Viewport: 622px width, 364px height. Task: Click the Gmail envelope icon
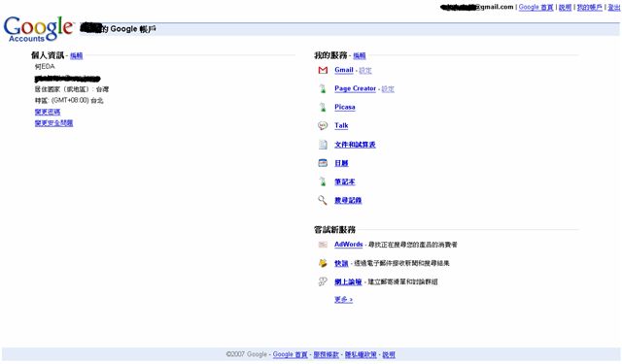click(323, 70)
